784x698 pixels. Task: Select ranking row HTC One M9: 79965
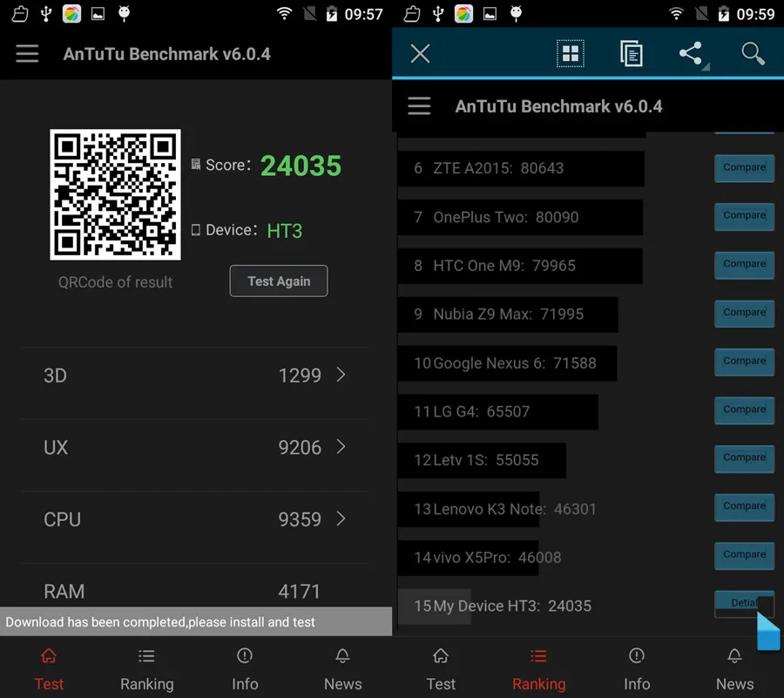pos(520,266)
